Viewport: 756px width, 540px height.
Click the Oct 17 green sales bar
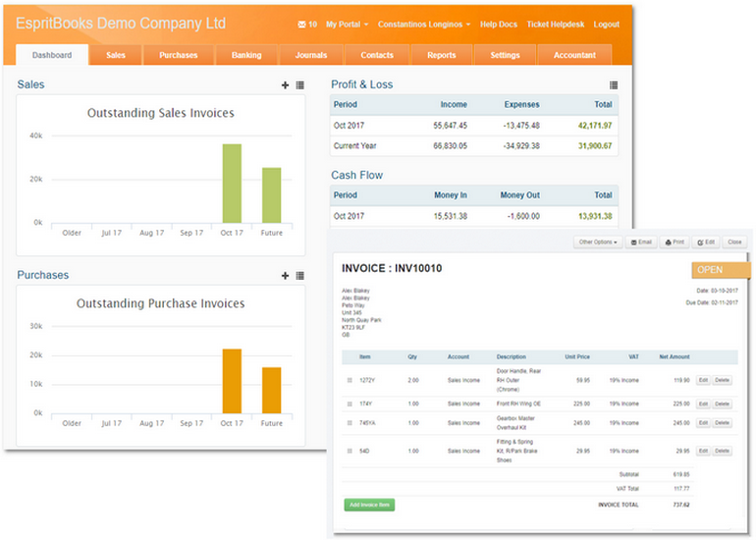click(x=232, y=184)
